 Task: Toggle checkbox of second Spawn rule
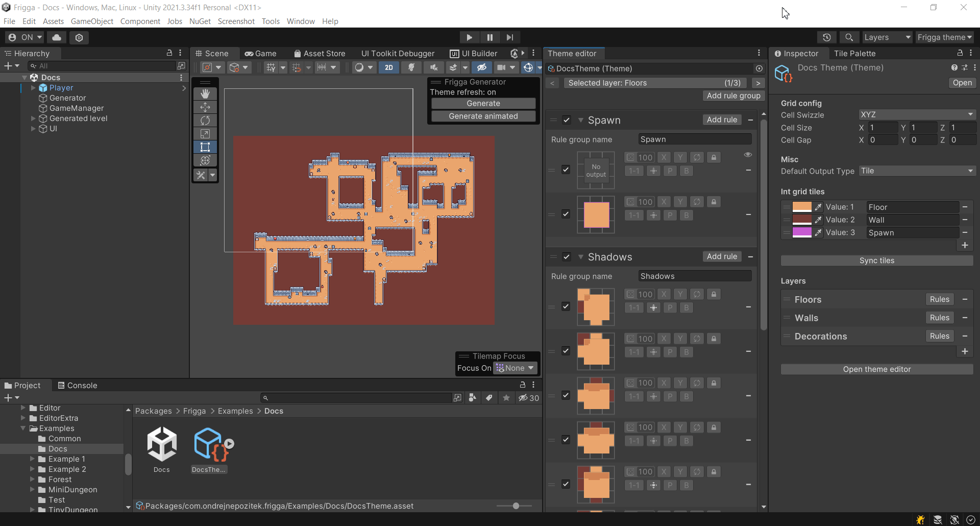(566, 214)
